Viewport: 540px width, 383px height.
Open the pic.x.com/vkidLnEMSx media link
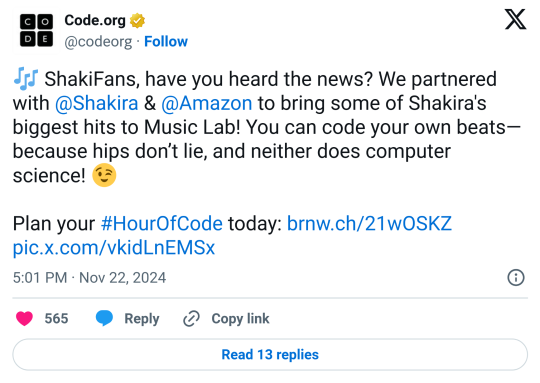(114, 248)
